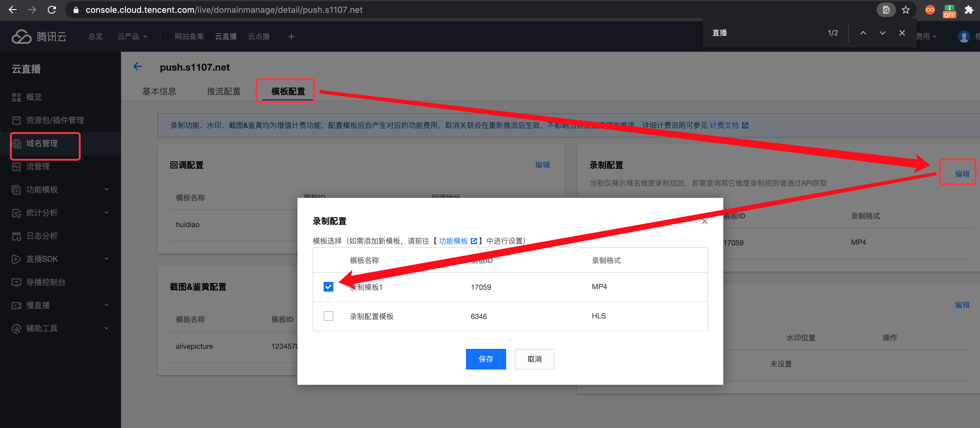The image size is (980, 428).
Task: Click the plus icon in the top navigation
Action: pos(291,37)
